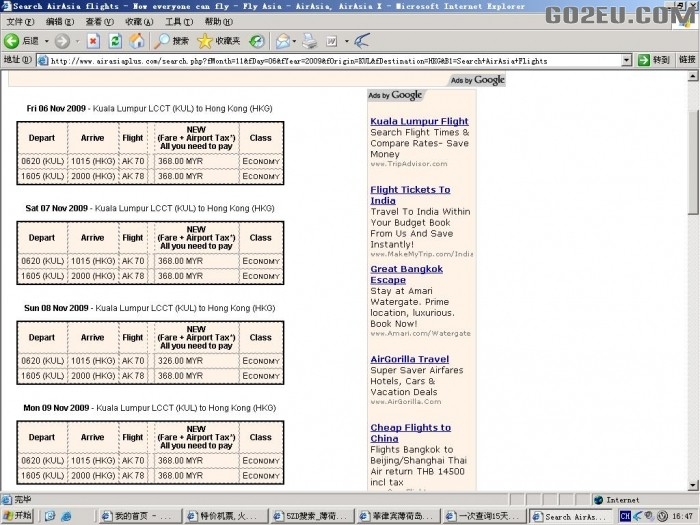Screen dimensions: 700x525
Task: Click the Forward arrow icon
Action: pyautogui.click(x=62, y=41)
